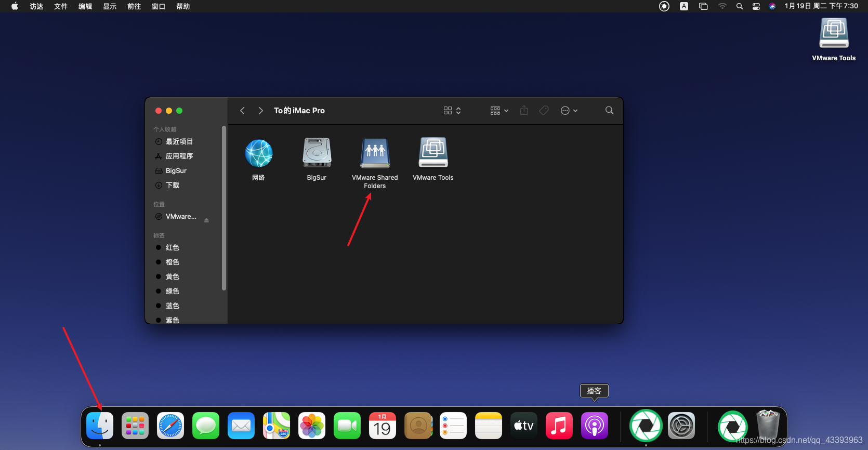Open Launchpad from the Dock

[x=135, y=426]
